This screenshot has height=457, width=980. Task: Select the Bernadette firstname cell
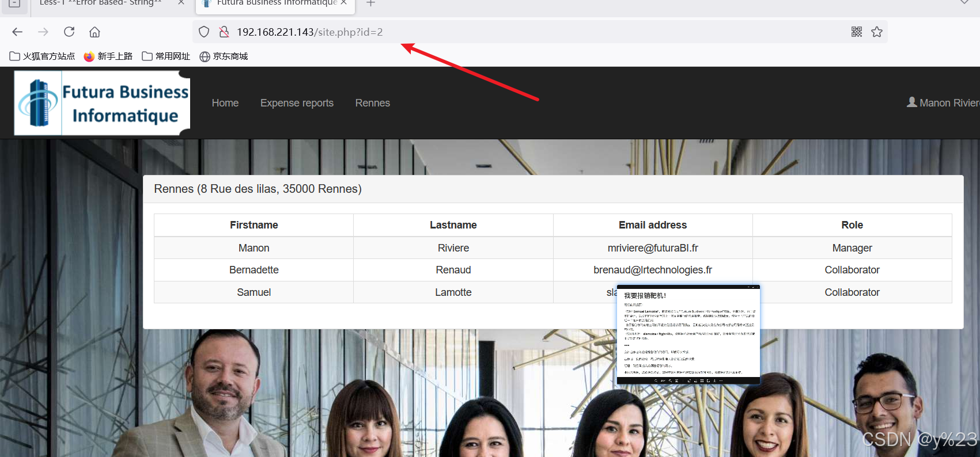pos(254,270)
